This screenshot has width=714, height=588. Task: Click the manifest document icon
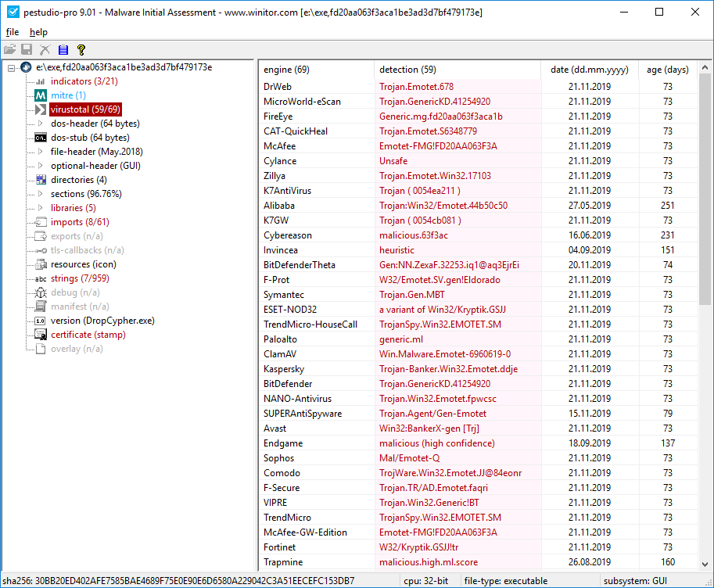tap(41, 307)
